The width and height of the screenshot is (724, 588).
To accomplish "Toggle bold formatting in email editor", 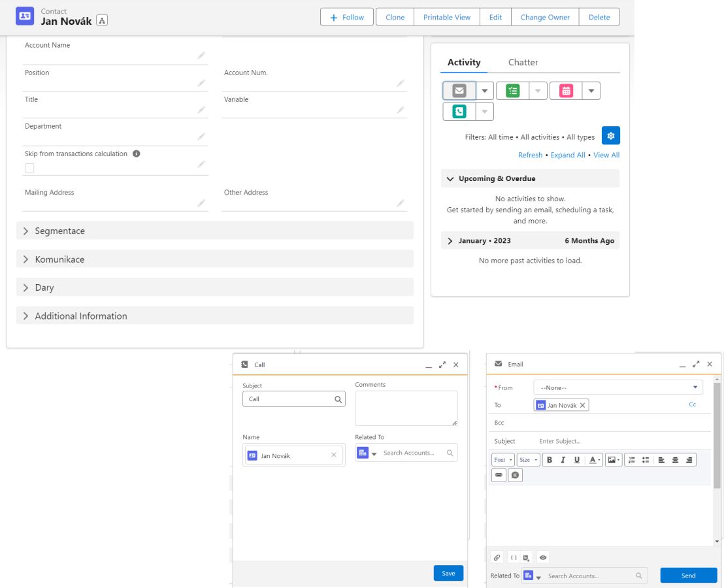I will 550,460.
